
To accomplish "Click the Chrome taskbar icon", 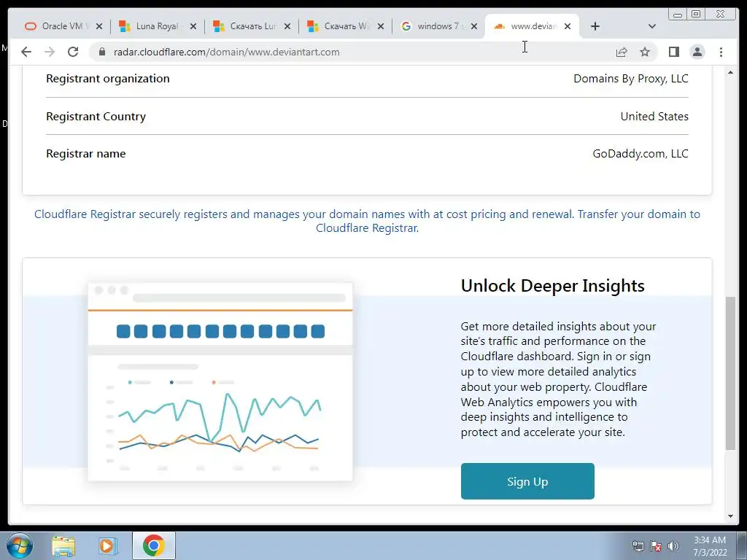I will pyautogui.click(x=153, y=545).
